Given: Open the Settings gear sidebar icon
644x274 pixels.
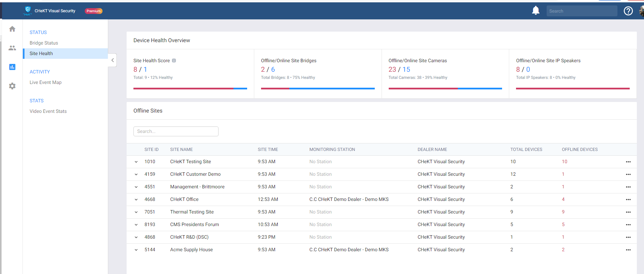Looking at the screenshot, I should tap(12, 86).
